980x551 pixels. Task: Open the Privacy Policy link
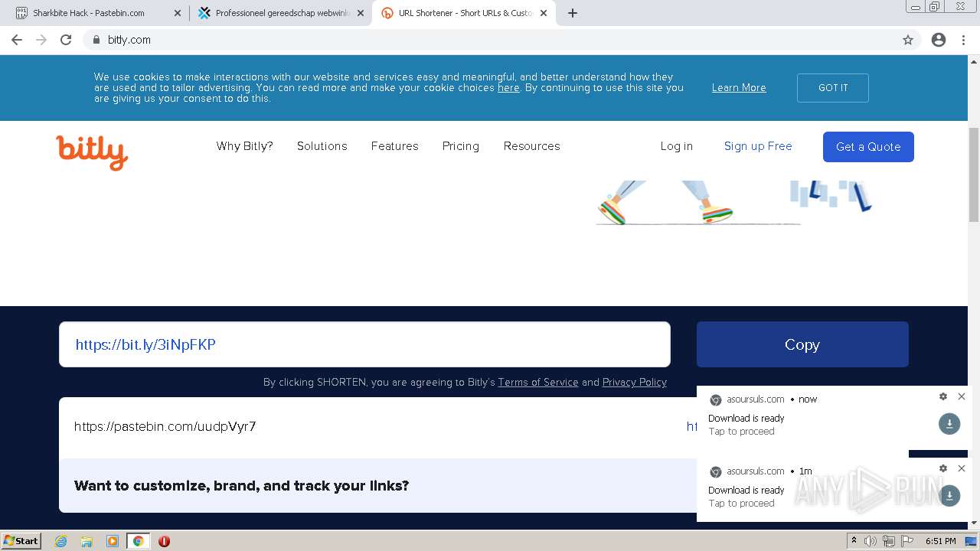635,383
